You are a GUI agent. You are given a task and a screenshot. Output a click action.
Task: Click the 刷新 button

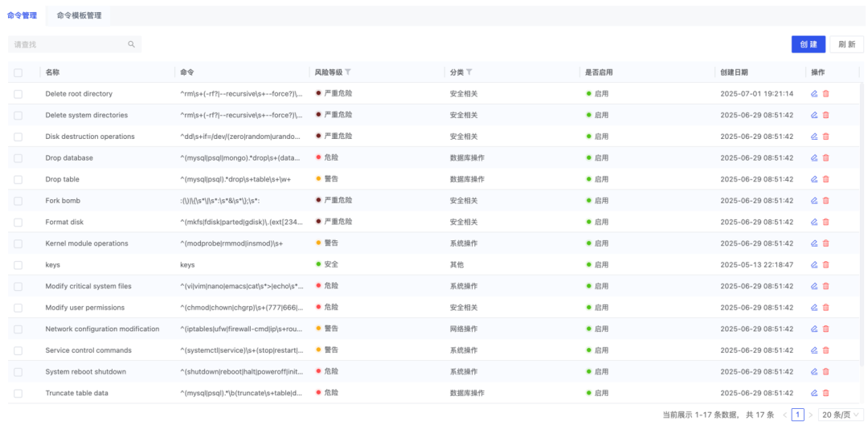pyautogui.click(x=846, y=44)
